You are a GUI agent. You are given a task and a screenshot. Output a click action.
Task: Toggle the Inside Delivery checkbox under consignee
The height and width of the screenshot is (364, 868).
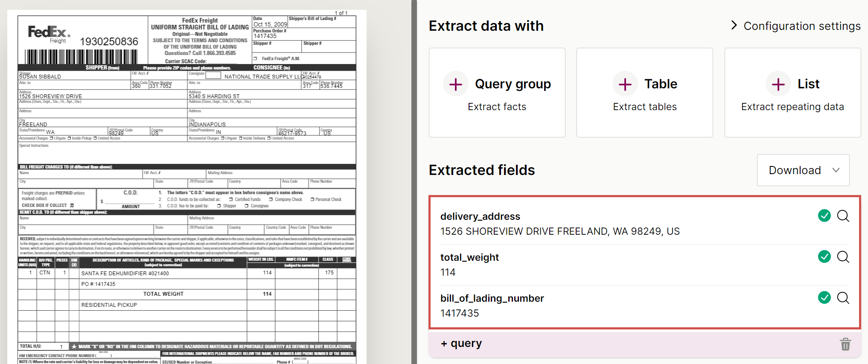click(240, 138)
